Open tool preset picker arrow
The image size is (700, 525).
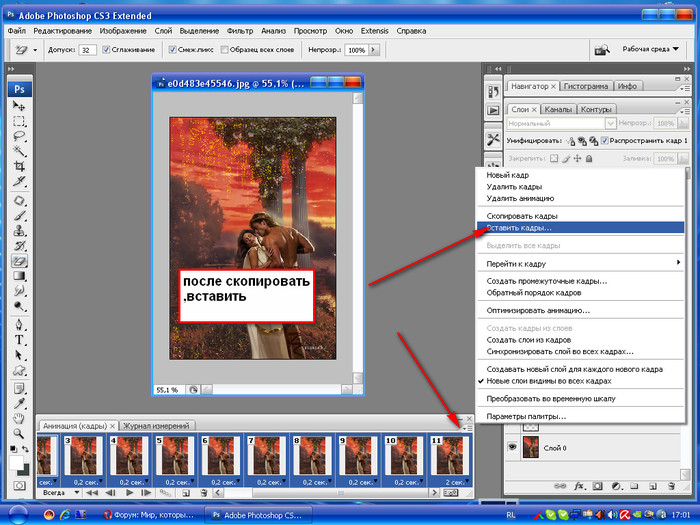point(35,50)
